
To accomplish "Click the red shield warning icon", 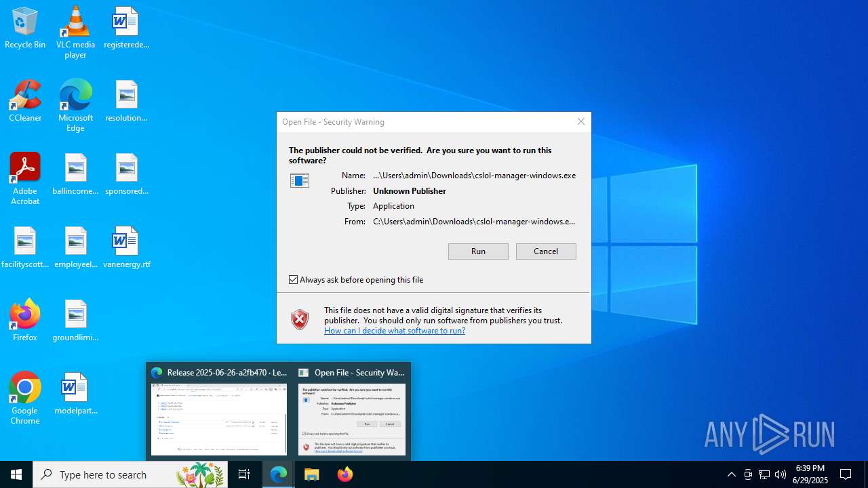I will [x=300, y=320].
